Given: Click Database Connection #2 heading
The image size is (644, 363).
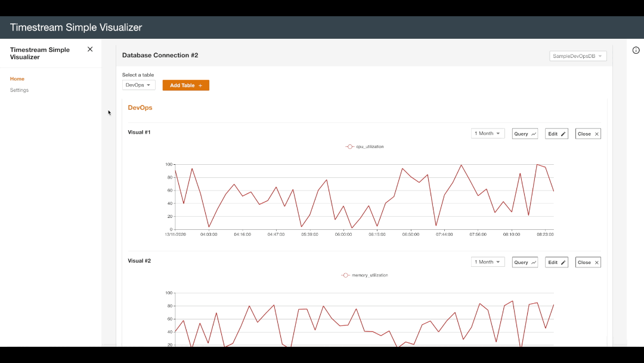Looking at the screenshot, I should coord(160,55).
